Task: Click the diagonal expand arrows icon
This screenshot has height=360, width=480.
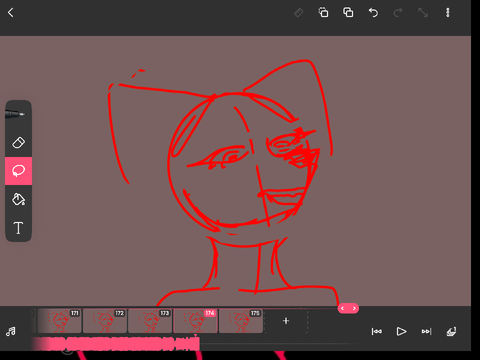Action: [x=423, y=13]
